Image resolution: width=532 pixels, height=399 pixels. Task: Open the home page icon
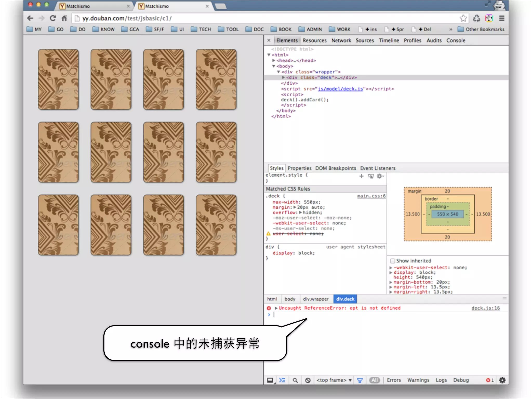[64, 18]
